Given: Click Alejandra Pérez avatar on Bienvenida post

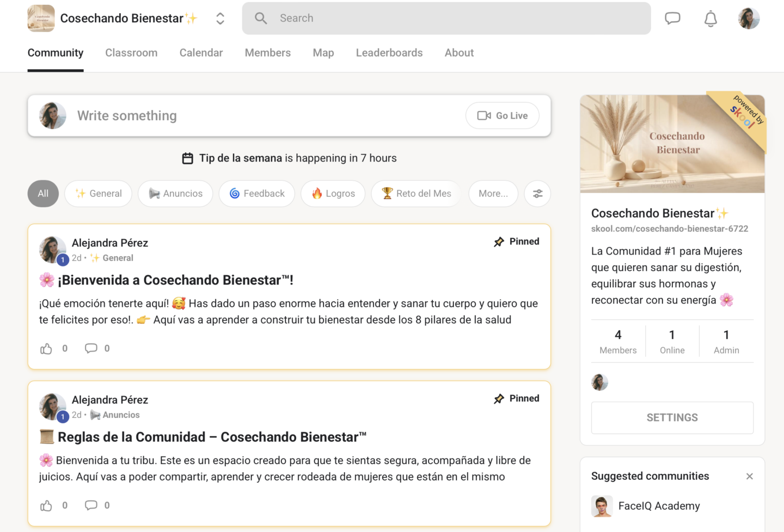Looking at the screenshot, I should (52, 250).
